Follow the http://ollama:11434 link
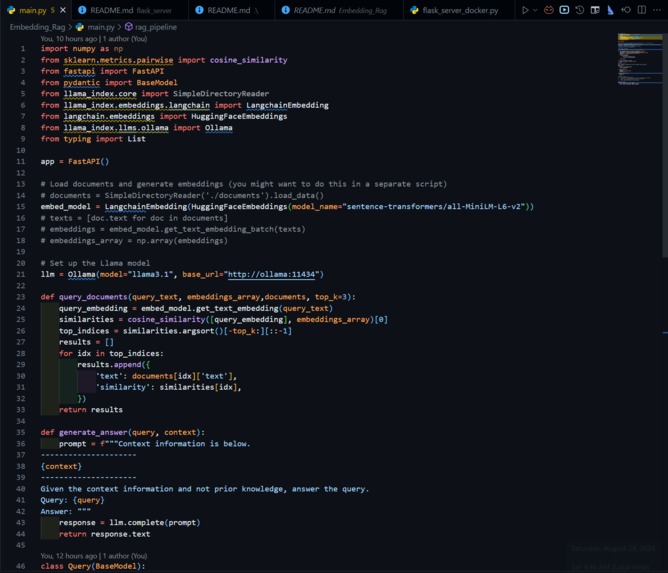The width and height of the screenshot is (668, 573). click(x=271, y=274)
